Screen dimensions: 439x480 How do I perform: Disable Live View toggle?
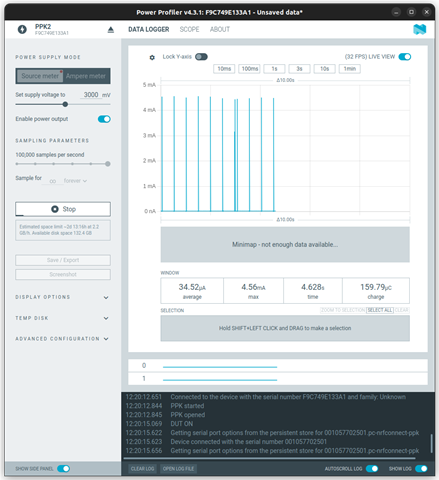click(x=405, y=57)
